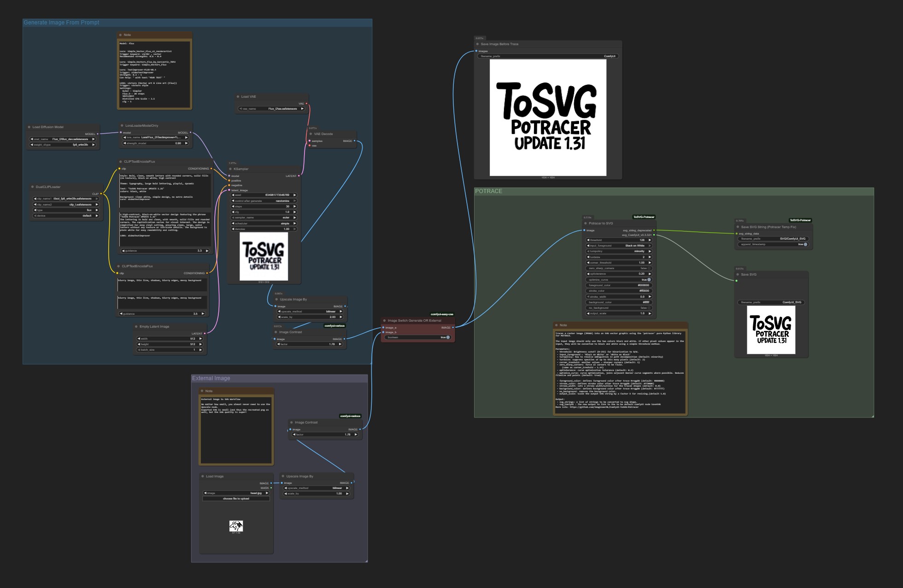903x588 pixels.
Task: Click choose file to upload button
Action: 236,499
